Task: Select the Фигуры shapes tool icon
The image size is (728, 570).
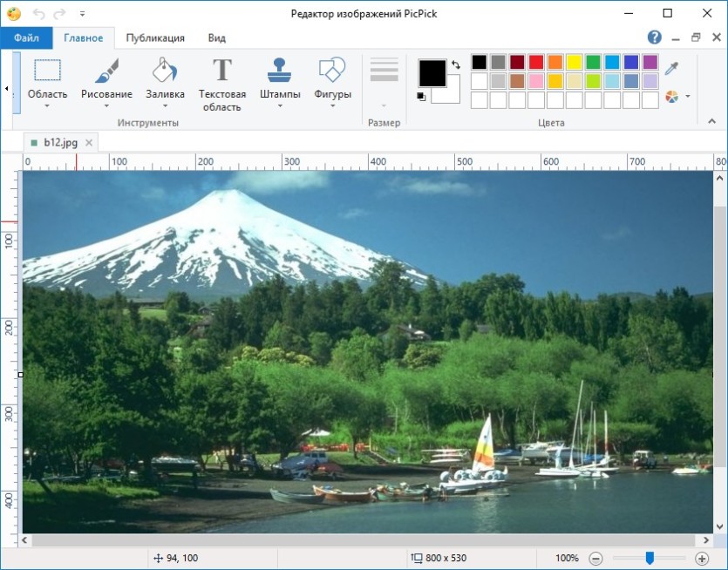Action: pos(332,71)
